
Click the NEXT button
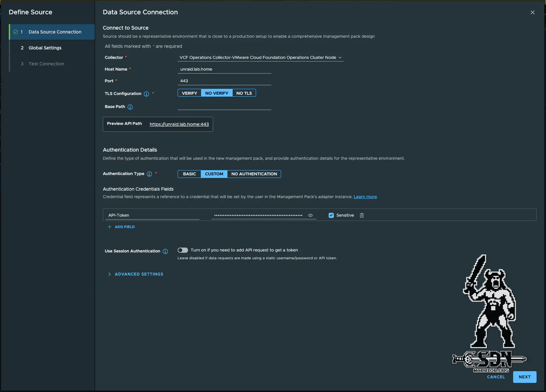coord(524,377)
